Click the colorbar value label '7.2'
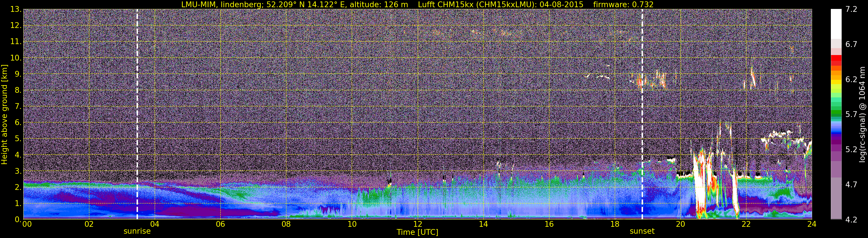 (x=851, y=10)
